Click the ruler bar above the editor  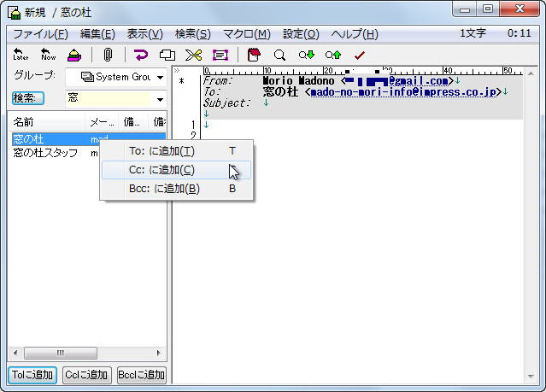(362, 71)
